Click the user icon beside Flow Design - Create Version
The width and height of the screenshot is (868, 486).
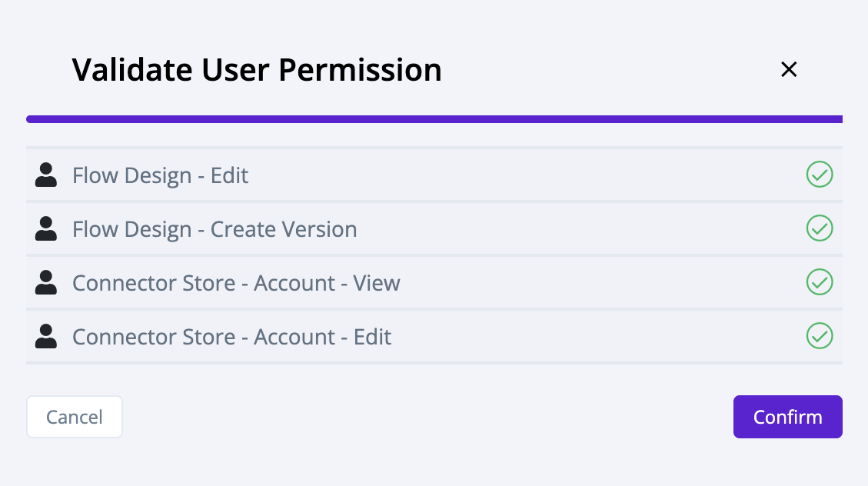(x=45, y=228)
